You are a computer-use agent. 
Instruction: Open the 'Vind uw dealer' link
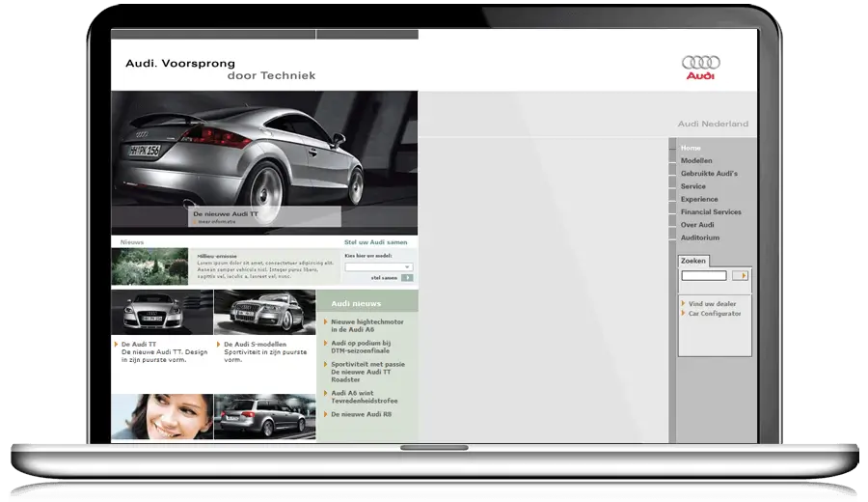click(x=712, y=304)
